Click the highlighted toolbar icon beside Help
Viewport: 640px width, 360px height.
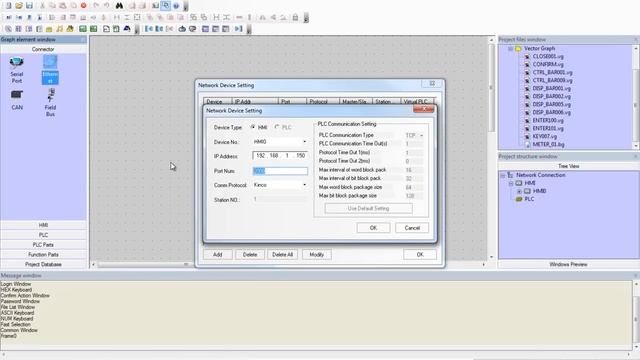[165, 6]
